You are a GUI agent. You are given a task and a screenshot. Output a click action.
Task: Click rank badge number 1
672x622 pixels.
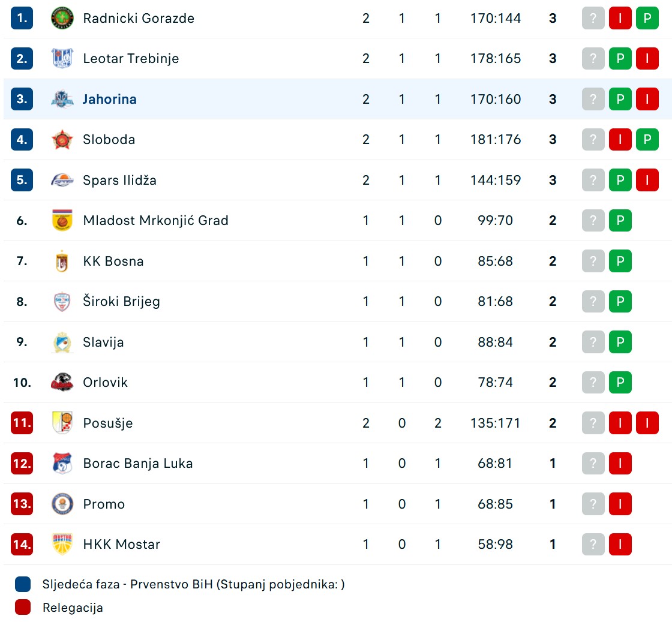(x=22, y=18)
